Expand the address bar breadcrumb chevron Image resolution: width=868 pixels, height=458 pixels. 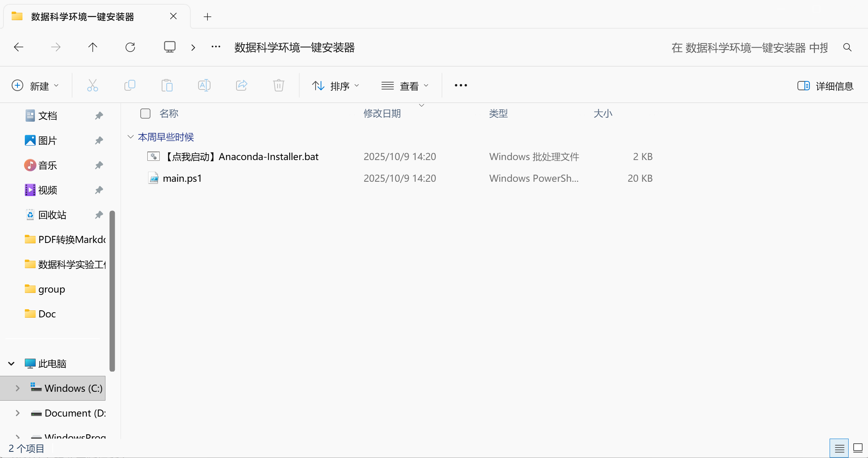click(x=193, y=47)
